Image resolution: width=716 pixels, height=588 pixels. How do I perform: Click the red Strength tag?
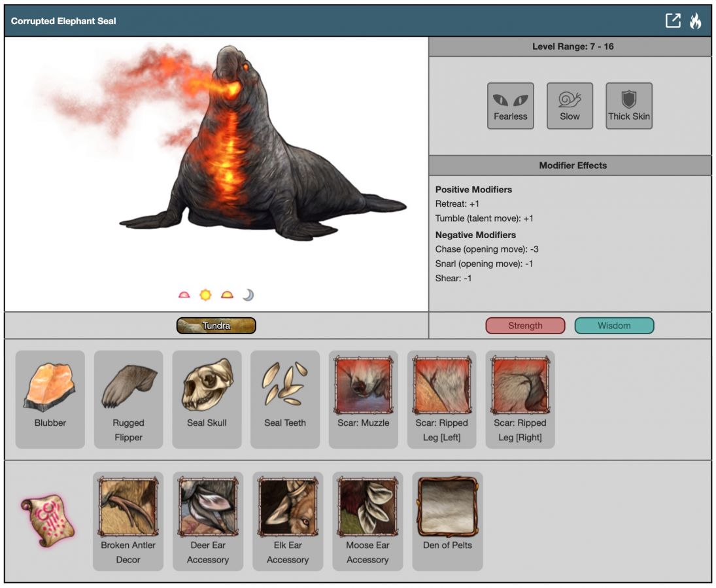[525, 326]
